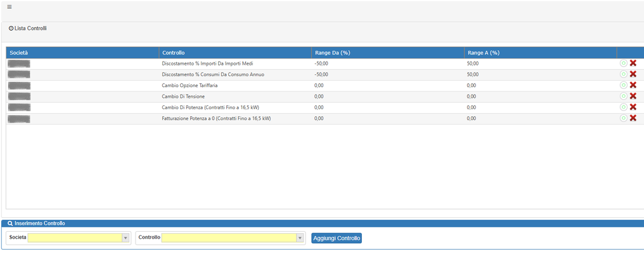Click Range A 0,00 in Cambio Di Tensione row
Image resolution: width=644 pixels, height=254 pixels.
(x=472, y=97)
